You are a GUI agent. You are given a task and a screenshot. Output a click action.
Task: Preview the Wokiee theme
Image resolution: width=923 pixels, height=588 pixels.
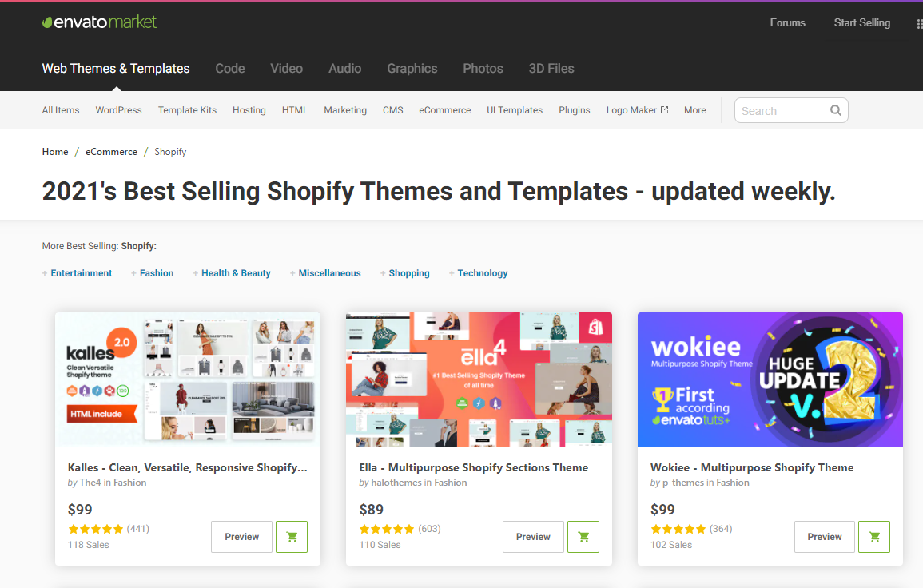pos(824,537)
